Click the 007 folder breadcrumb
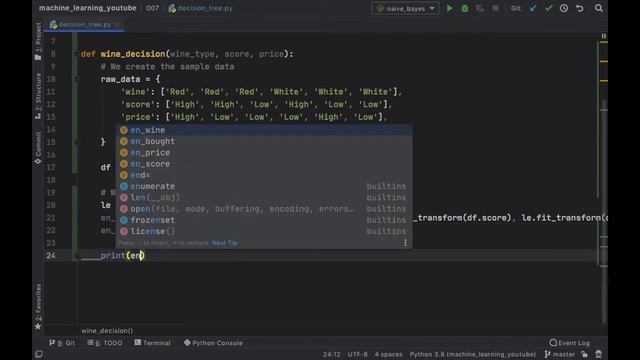 152,8
